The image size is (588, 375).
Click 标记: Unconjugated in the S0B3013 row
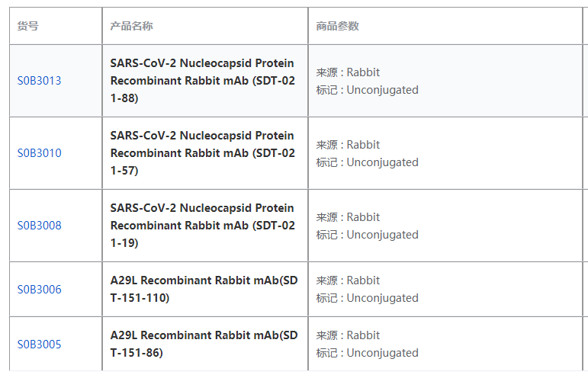368,90
